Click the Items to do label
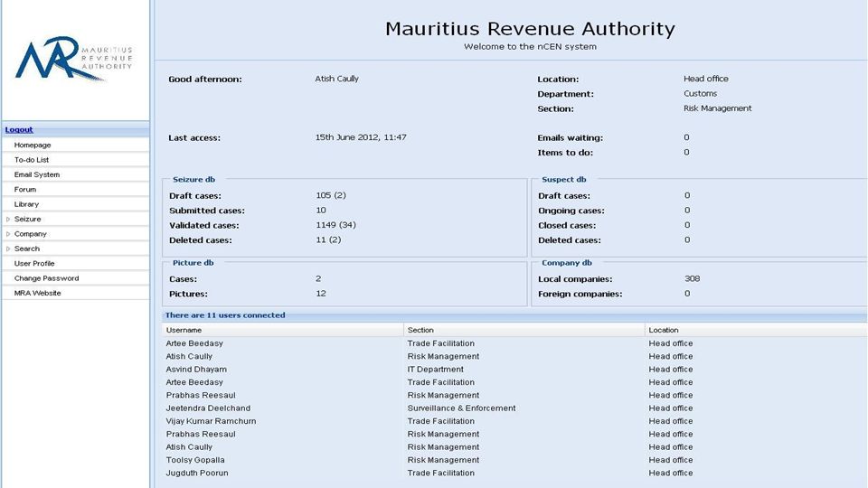This screenshot has width=868, height=488. pyautogui.click(x=564, y=153)
